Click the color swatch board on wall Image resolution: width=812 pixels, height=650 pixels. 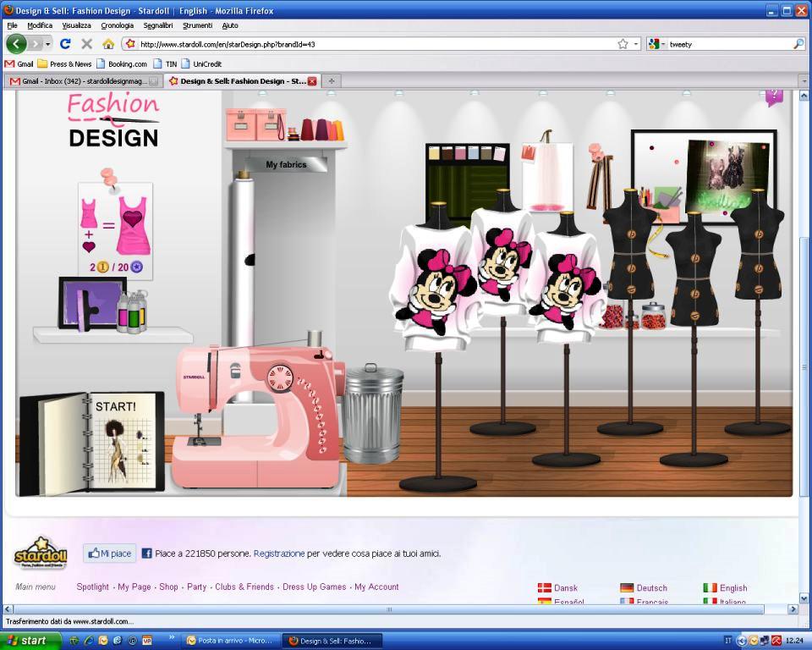tap(468, 181)
